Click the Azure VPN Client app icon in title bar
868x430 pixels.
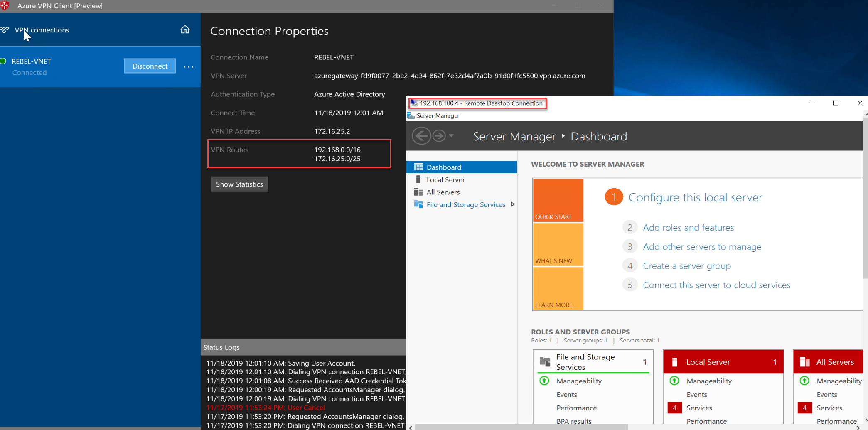click(5, 6)
